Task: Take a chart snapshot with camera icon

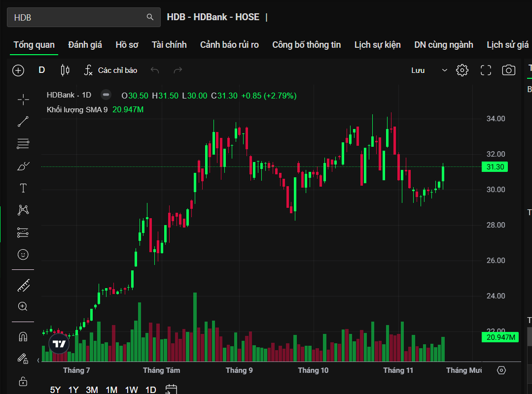Action: point(508,70)
